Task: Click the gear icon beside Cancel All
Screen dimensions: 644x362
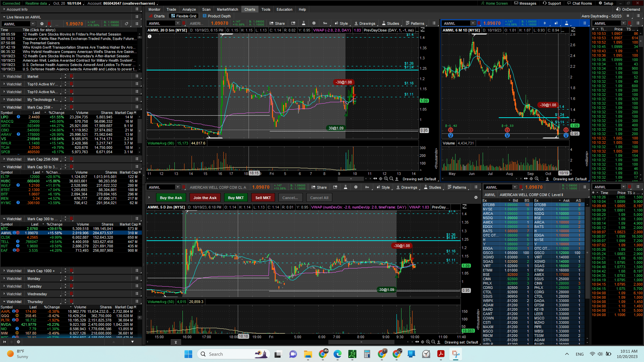Action: click(476, 197)
